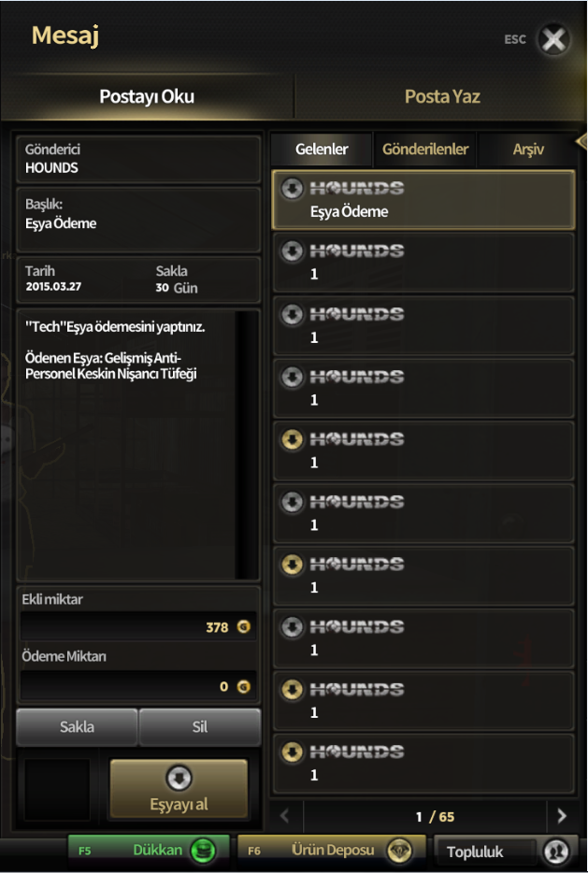Click the message body scrollbar
Image resolution: width=588 pixels, height=873 pixels.
click(246, 444)
